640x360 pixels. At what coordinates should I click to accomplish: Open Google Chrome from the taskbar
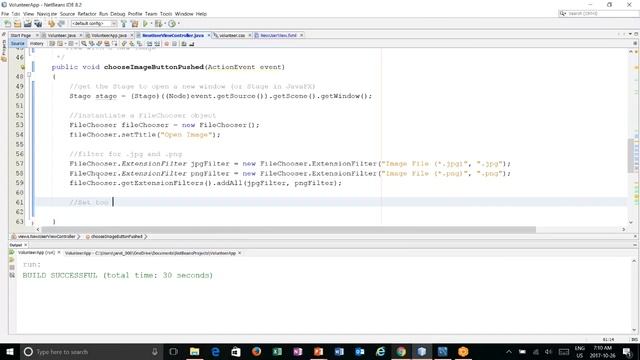[x=401, y=351]
